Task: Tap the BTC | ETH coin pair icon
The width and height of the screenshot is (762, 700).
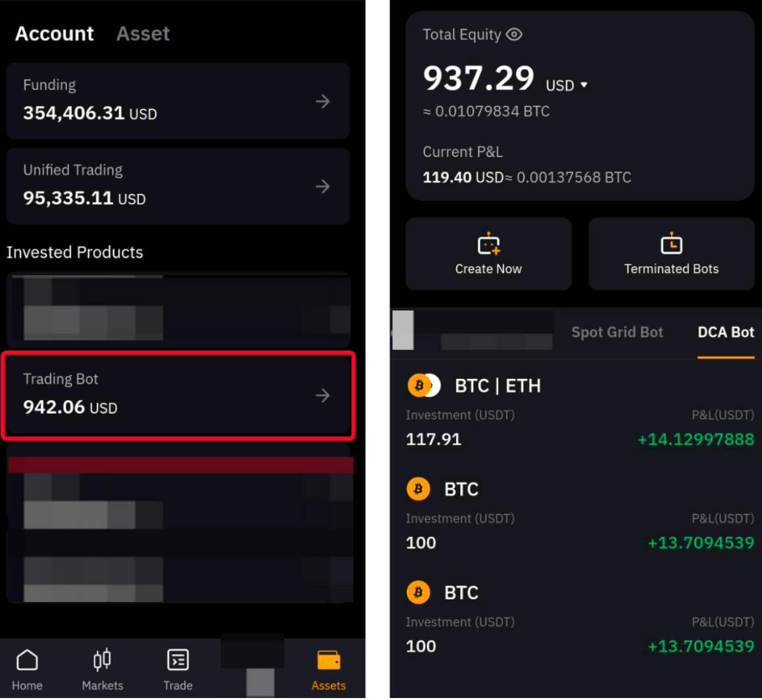Action: (423, 386)
